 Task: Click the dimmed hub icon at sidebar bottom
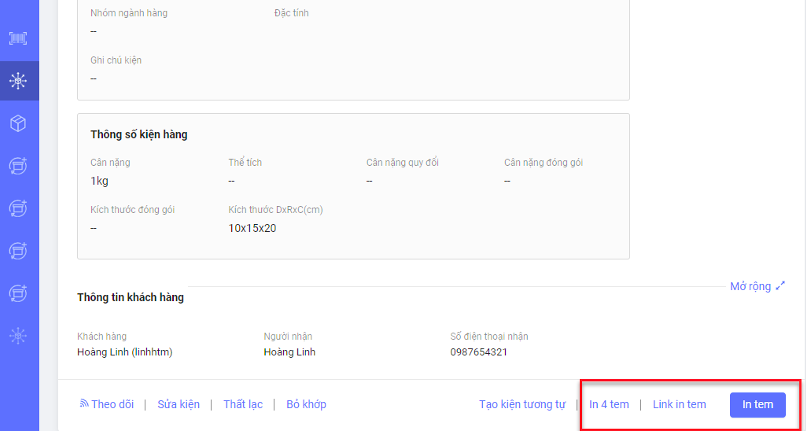(18, 336)
